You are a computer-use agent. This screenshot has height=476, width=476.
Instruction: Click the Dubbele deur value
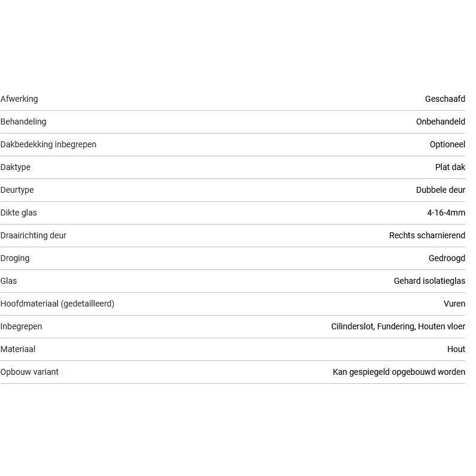pyautogui.click(x=440, y=190)
